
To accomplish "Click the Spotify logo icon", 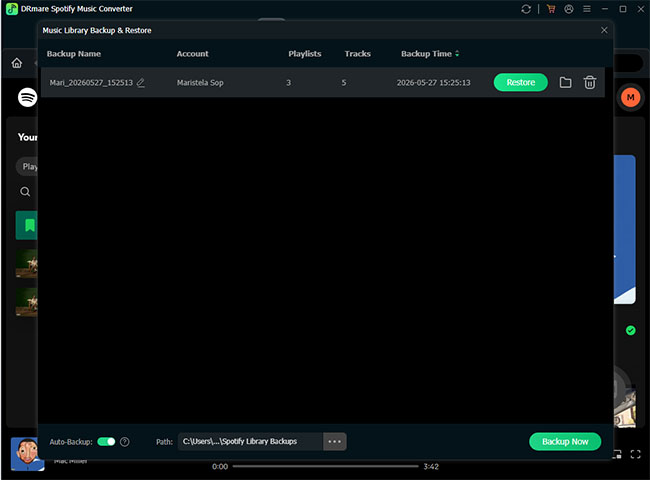I will 27,97.
